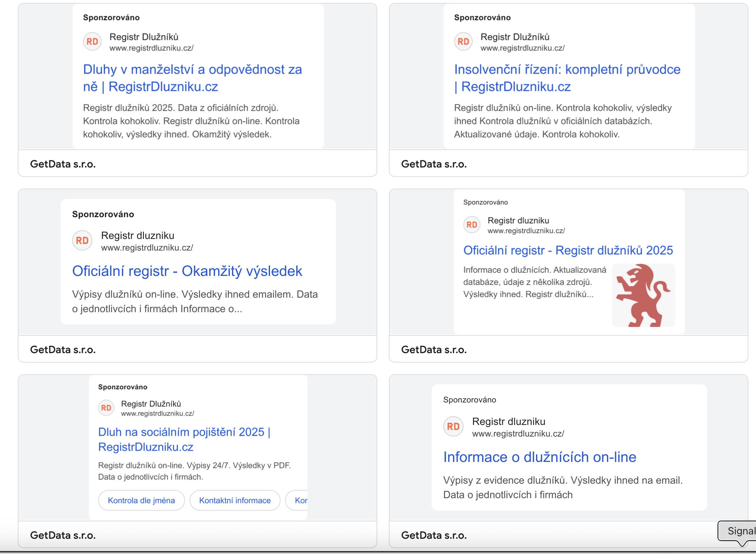756x554 pixels.
Task: Click RD logo in Registr dlužníků 2025 ad
Action: pyautogui.click(x=472, y=225)
